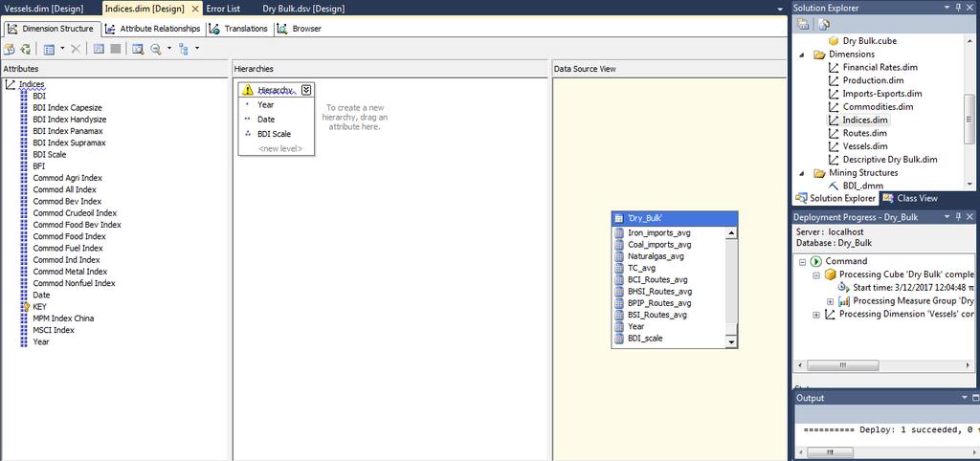The width and height of the screenshot is (980, 461).
Task: Select Financial Rates.dim in Solution Explorer
Action: [x=880, y=67]
